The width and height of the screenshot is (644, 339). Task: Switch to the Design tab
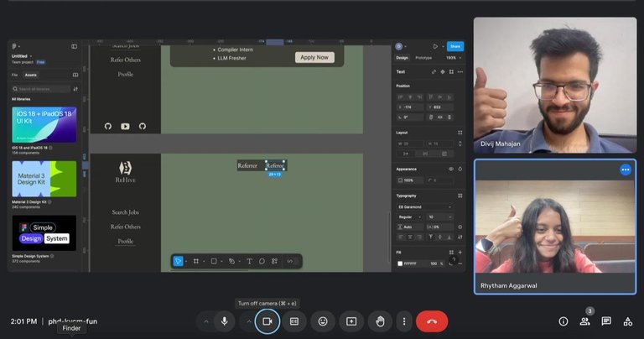coord(402,58)
